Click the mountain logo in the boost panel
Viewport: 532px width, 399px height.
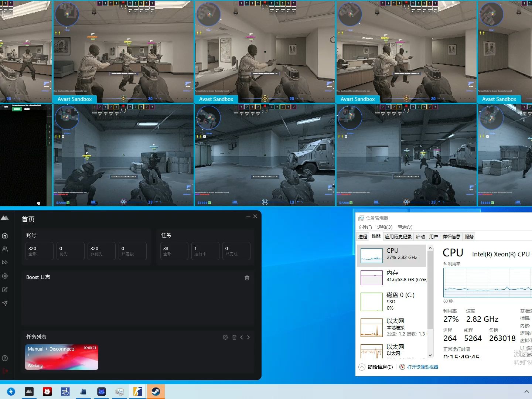pyautogui.click(x=5, y=218)
